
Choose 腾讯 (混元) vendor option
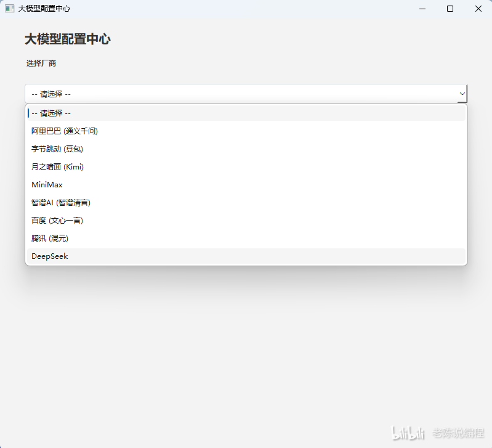[x=246, y=238]
